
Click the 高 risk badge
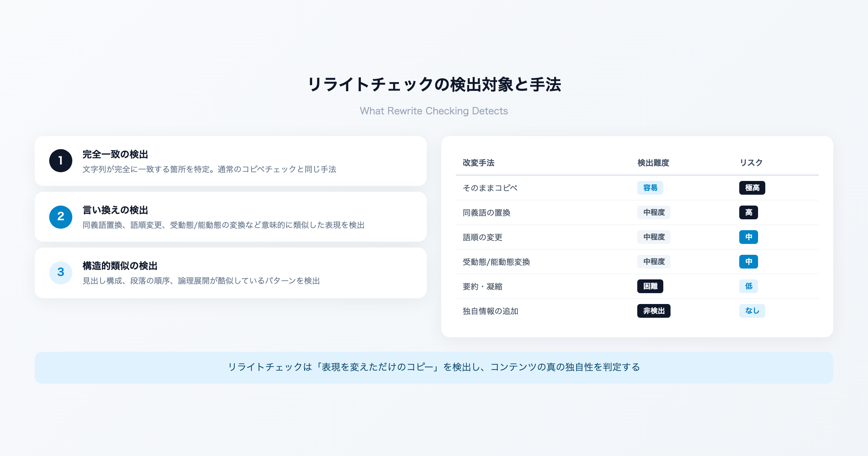[x=749, y=212]
